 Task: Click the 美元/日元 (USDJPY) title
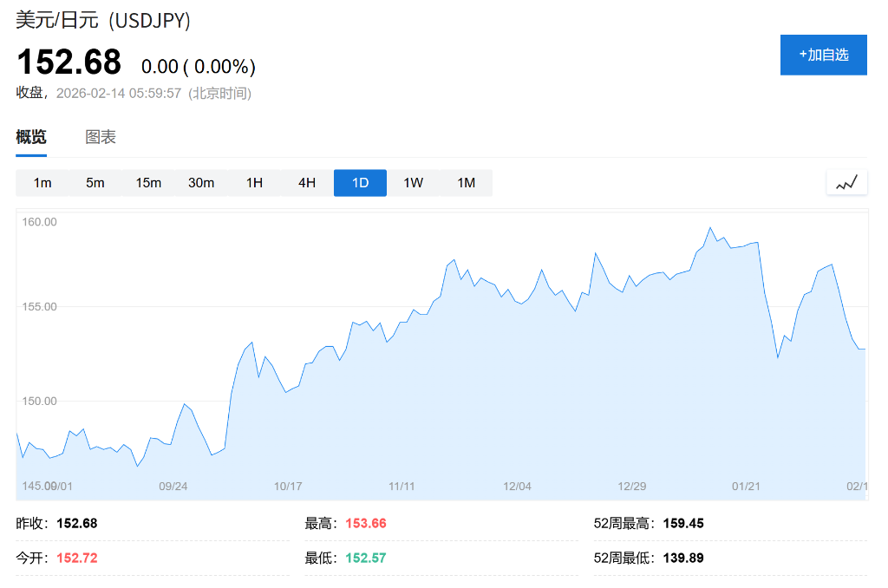pyautogui.click(x=103, y=21)
